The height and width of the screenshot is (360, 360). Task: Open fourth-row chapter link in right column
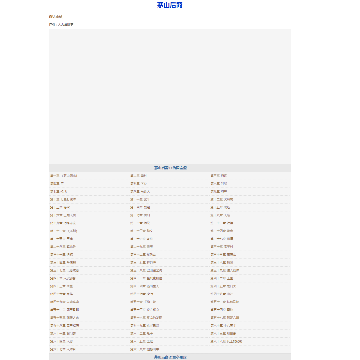[x=222, y=200]
